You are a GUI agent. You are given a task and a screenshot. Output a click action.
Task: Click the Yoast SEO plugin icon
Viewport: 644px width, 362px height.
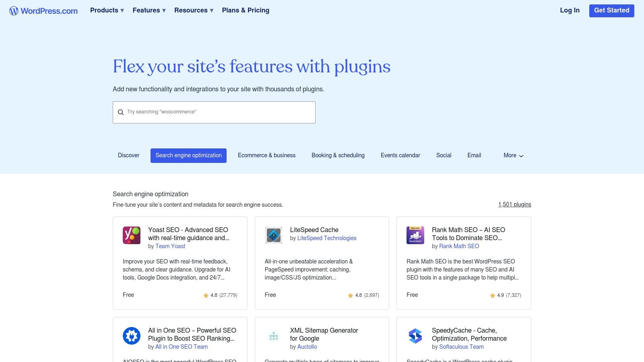pos(131,235)
